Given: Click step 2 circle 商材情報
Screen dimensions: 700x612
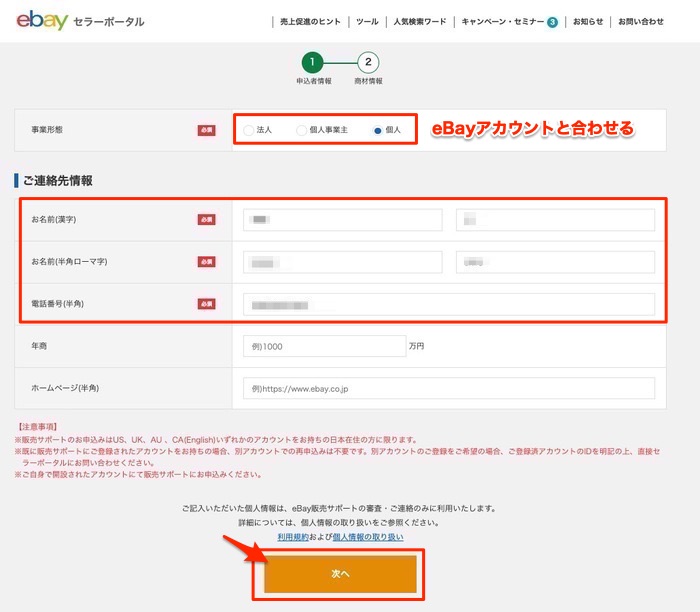Looking at the screenshot, I should pos(368,62).
